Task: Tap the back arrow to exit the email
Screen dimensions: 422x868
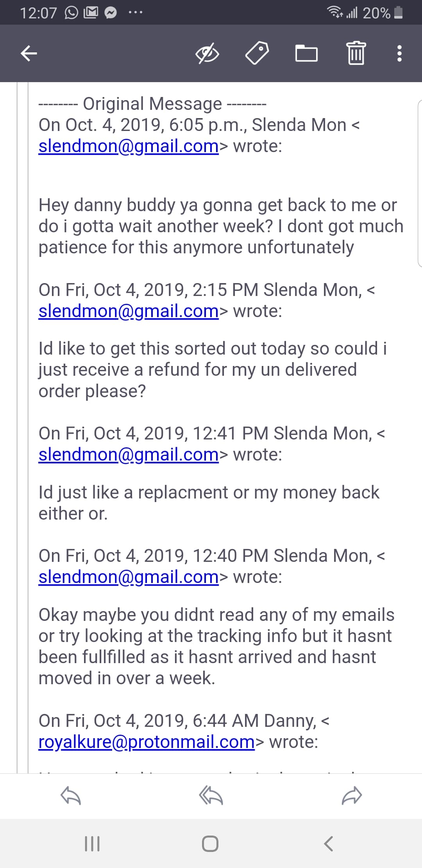Action: 29,53
